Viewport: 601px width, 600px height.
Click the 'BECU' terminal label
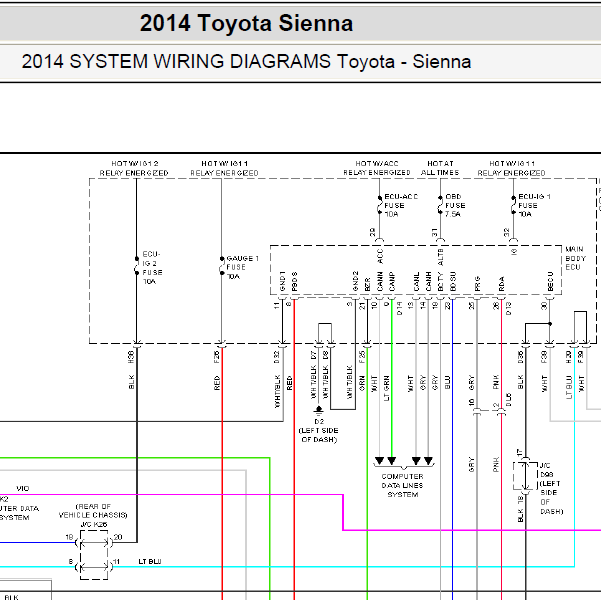[550, 282]
